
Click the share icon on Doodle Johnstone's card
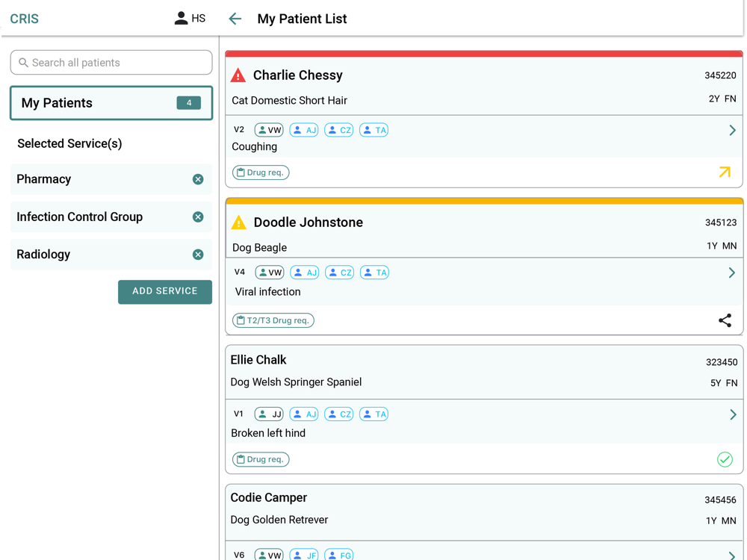click(725, 320)
